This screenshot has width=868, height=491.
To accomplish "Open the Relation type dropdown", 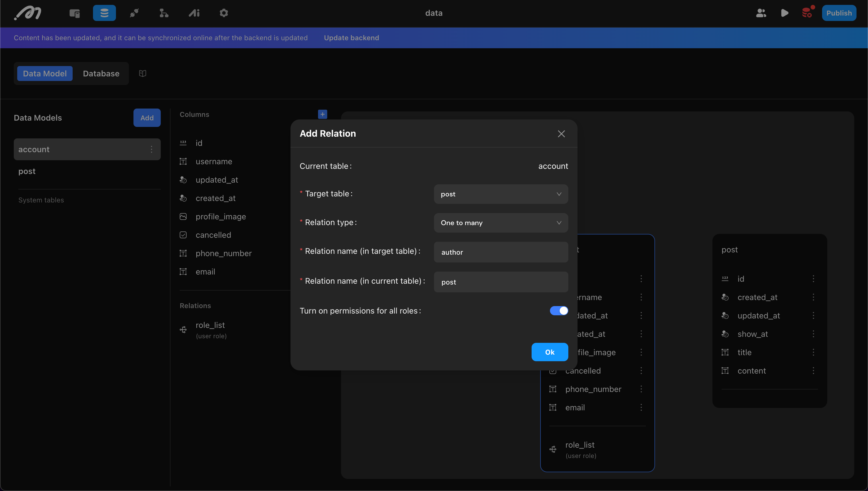I will pyautogui.click(x=501, y=223).
